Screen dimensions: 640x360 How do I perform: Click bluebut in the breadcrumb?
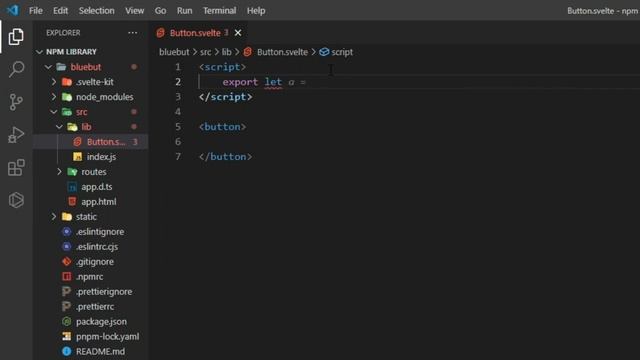[x=174, y=52]
